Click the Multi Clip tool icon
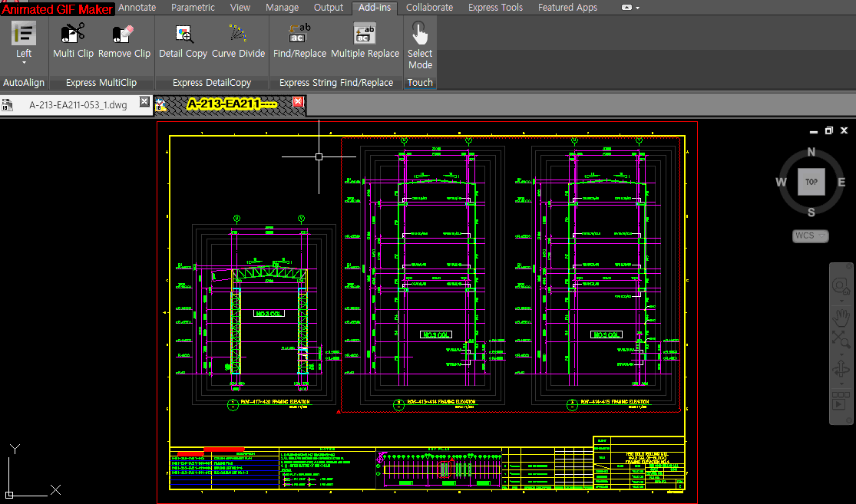 [73, 34]
